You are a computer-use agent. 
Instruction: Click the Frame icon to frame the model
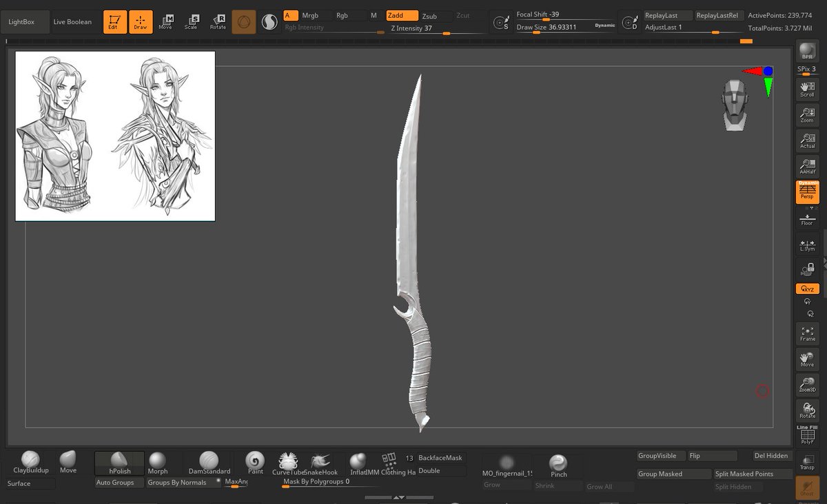pyautogui.click(x=806, y=334)
